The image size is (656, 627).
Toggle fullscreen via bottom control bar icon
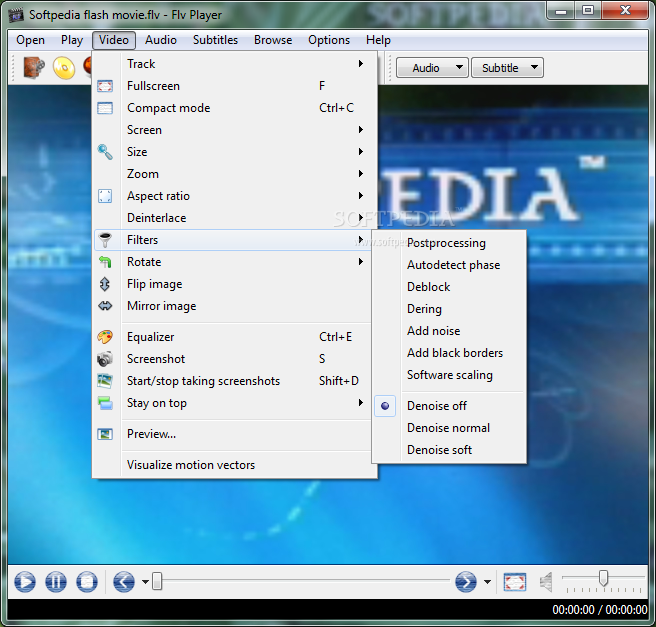[515, 582]
